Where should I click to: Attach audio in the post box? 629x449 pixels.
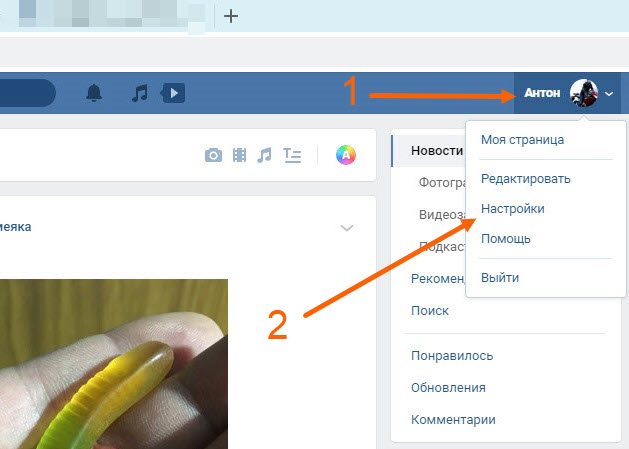point(264,155)
